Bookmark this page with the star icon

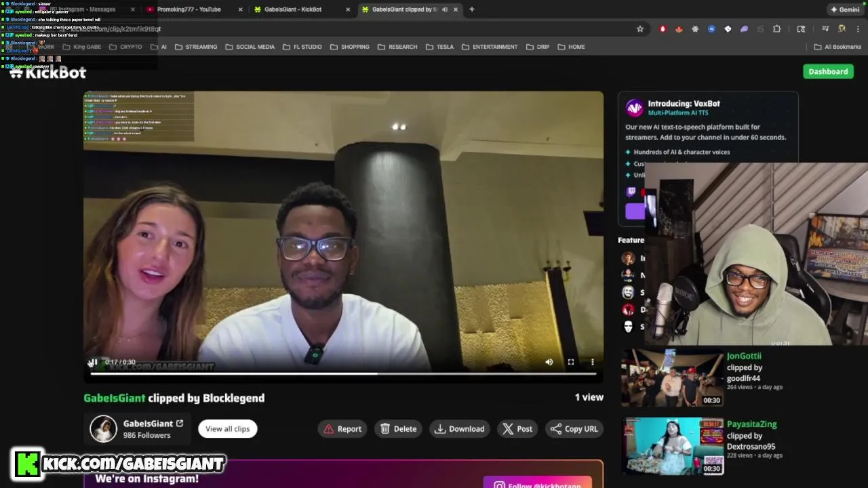639,28
